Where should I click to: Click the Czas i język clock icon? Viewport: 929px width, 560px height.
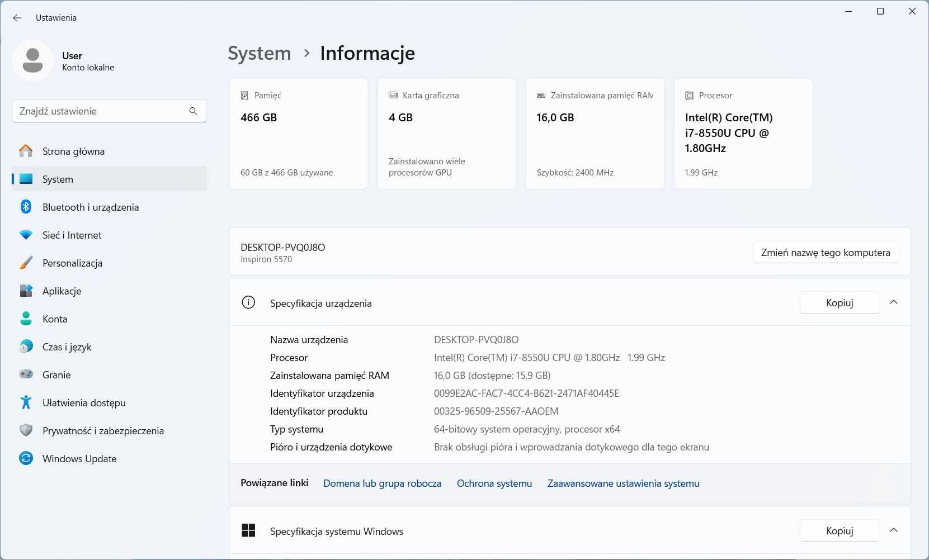26,347
